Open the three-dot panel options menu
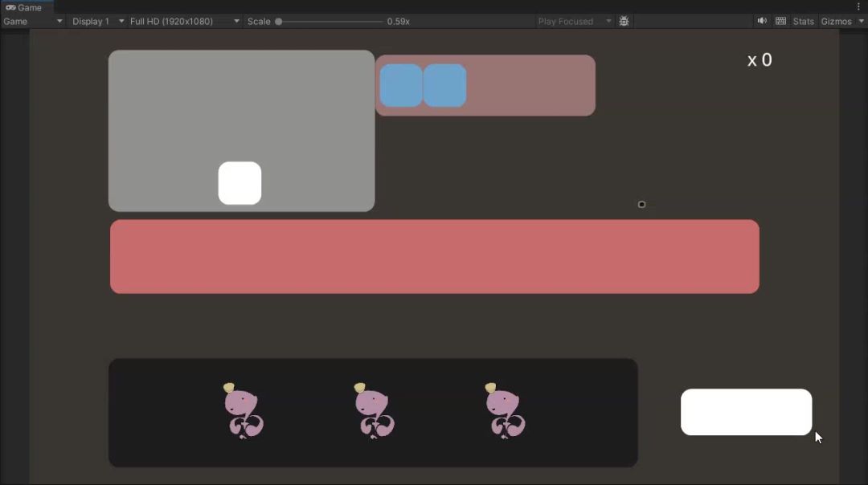The height and width of the screenshot is (485, 868). [858, 7]
